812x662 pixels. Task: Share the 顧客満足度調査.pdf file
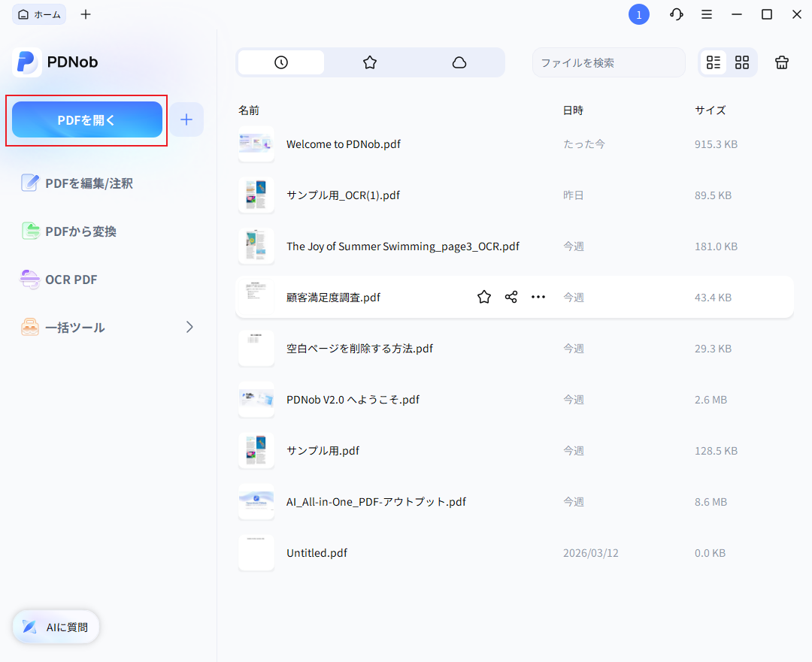[511, 296]
